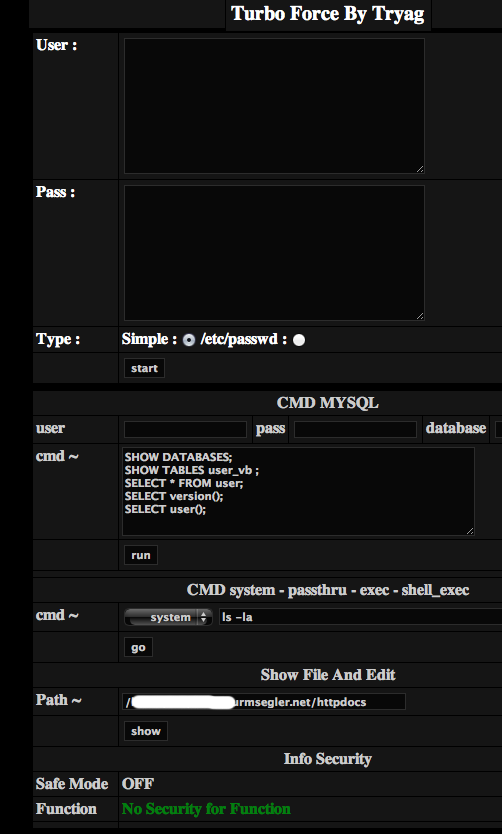Click the go button

[x=138, y=647]
